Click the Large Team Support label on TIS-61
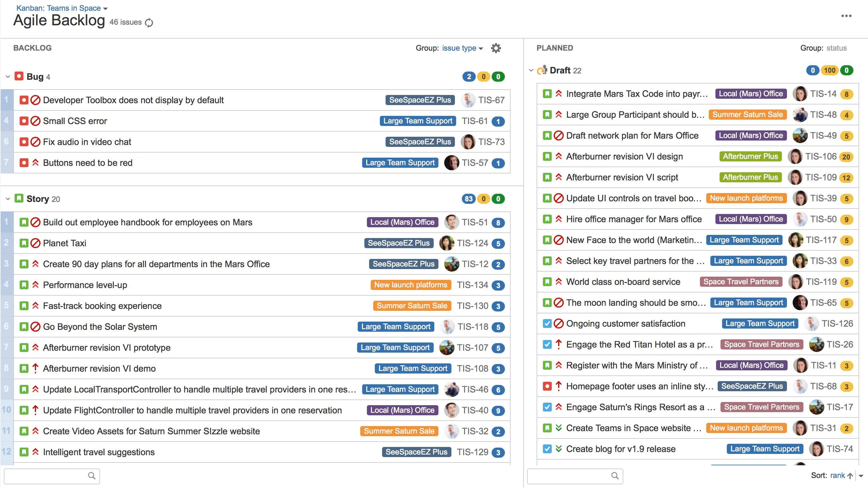868x490 pixels. (x=418, y=121)
